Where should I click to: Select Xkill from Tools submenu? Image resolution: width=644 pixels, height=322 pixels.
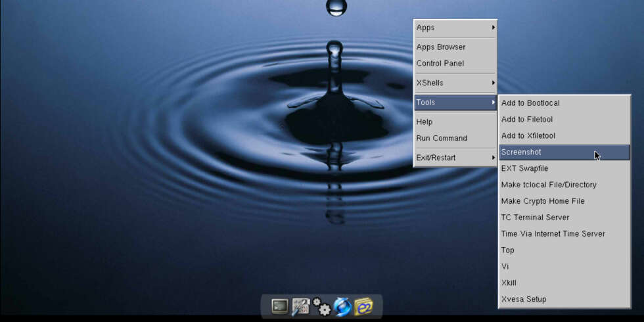coord(564,283)
